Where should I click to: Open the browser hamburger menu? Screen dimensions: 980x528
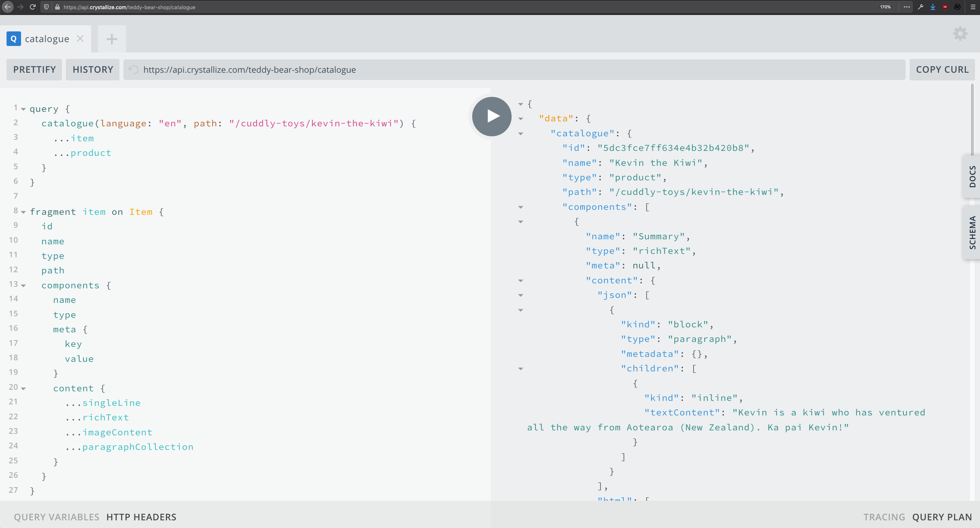click(973, 7)
